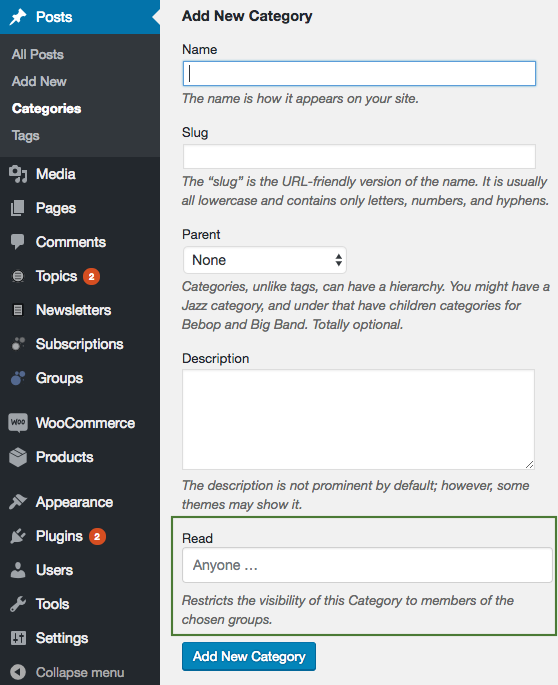Click the Settings sliders icon
The height and width of the screenshot is (685, 558).
pyautogui.click(x=18, y=638)
